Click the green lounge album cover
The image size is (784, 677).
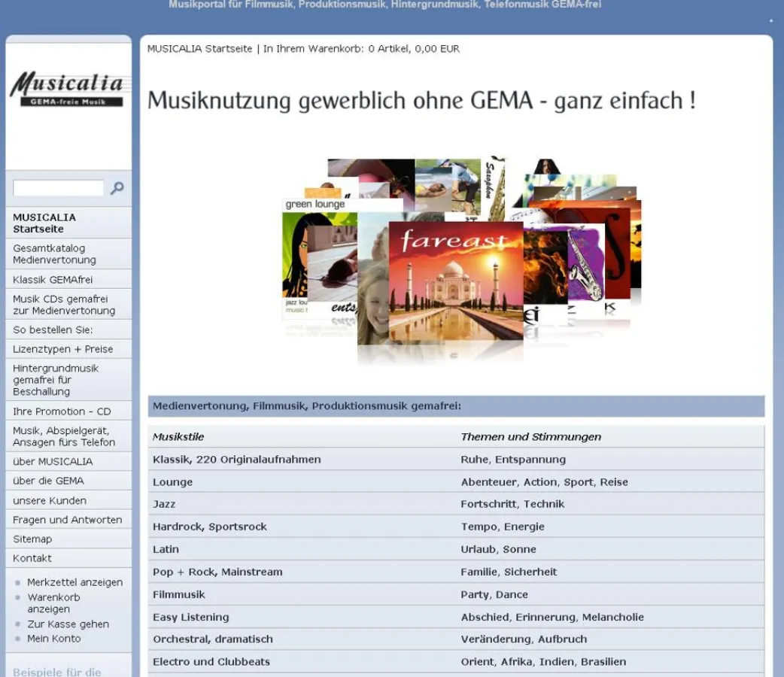point(315,203)
